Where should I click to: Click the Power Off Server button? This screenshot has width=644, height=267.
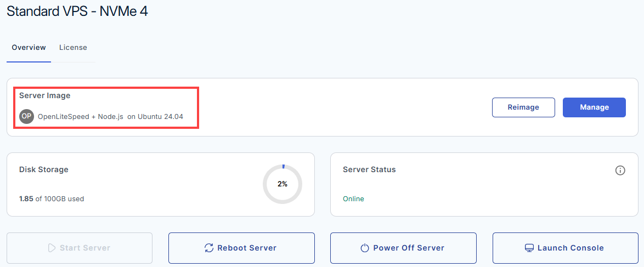(x=403, y=248)
